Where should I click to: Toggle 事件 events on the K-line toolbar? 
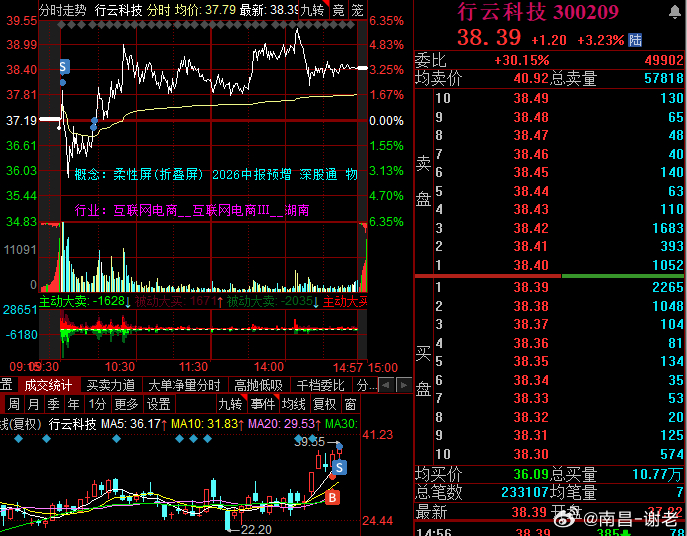coord(263,404)
